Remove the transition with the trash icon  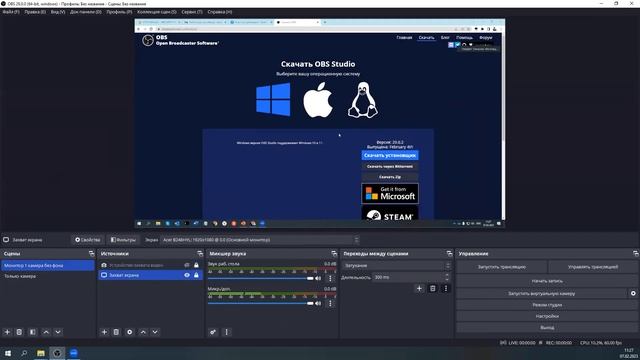click(x=433, y=289)
